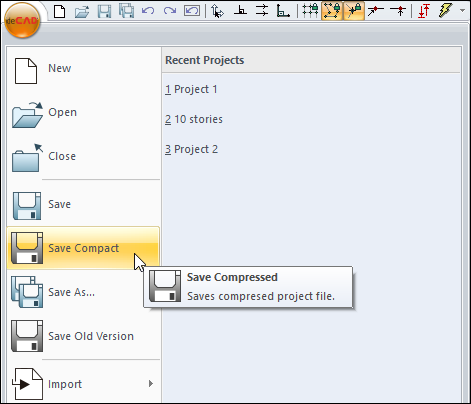
Task: Choose Save Old Version from the menu
Action: tap(83, 336)
